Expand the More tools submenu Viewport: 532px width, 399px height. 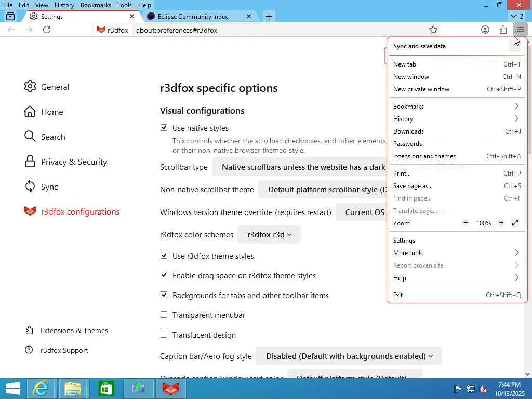[x=456, y=253]
